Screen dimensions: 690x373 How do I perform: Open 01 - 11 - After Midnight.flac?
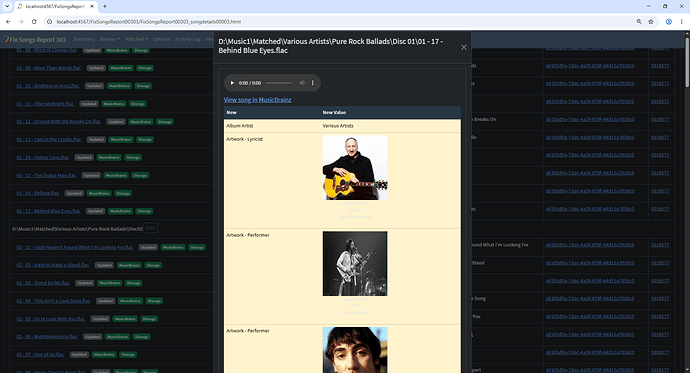[x=45, y=104]
